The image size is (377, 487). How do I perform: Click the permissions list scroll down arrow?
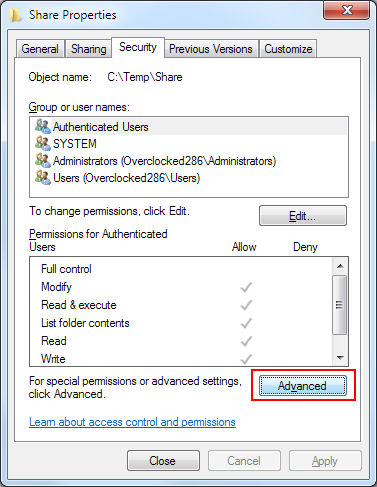340,357
